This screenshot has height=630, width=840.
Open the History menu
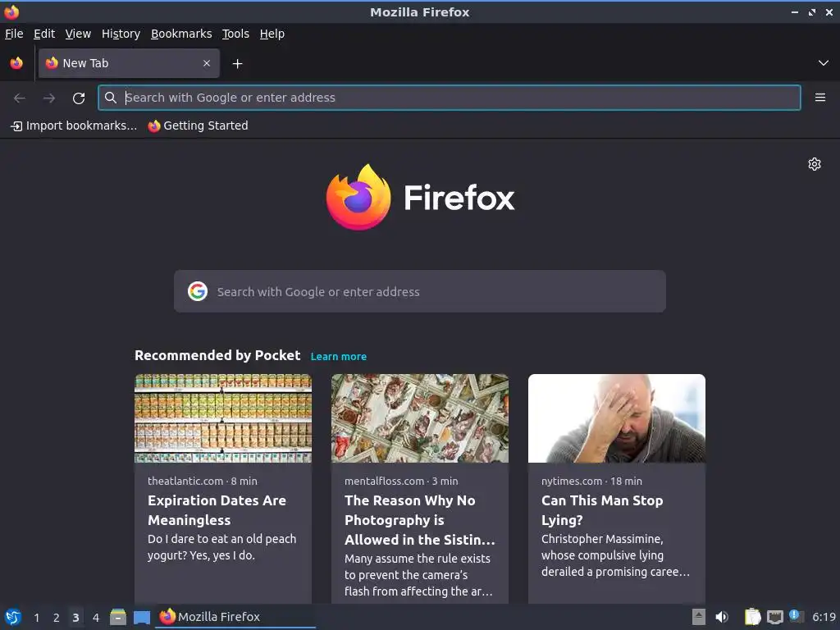coord(121,34)
